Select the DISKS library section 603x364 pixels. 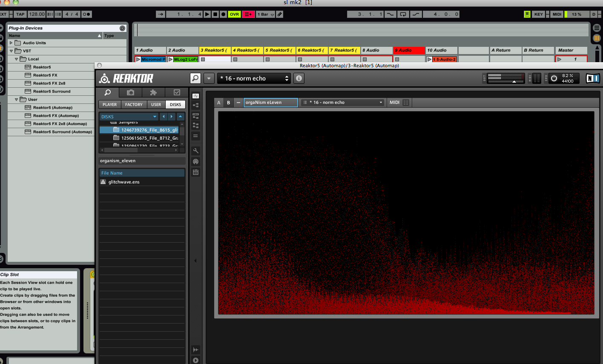[175, 104]
